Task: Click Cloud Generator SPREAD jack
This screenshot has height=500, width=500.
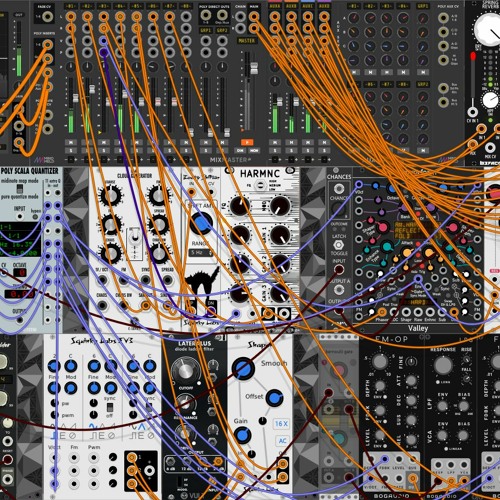Action: (x=168, y=280)
